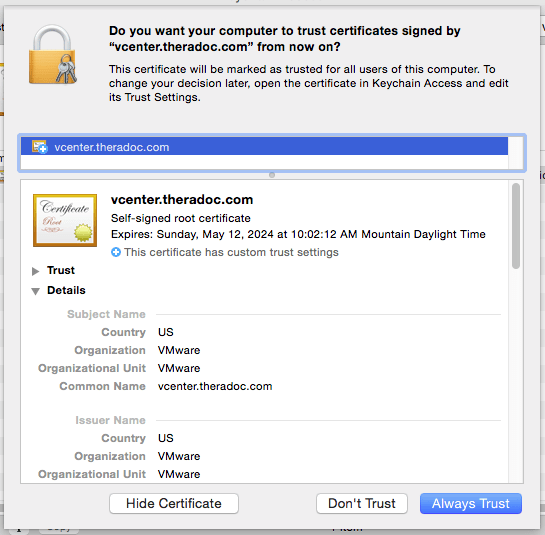Click the split pane divider handle dot

272,175
